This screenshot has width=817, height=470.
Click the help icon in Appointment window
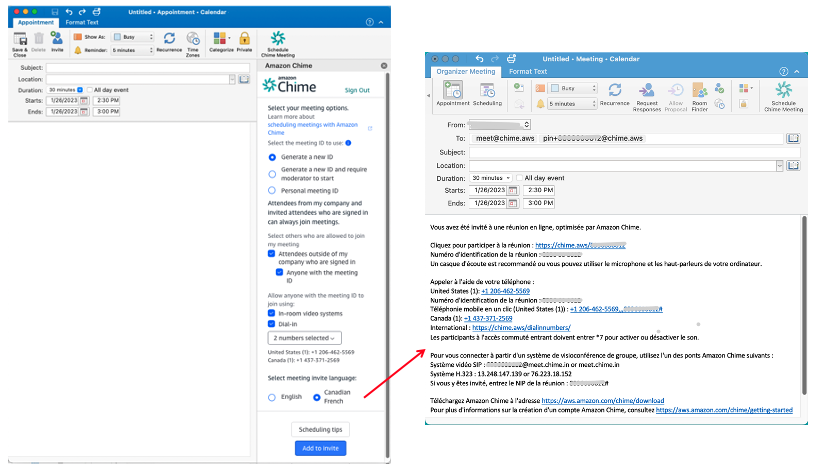point(369,22)
